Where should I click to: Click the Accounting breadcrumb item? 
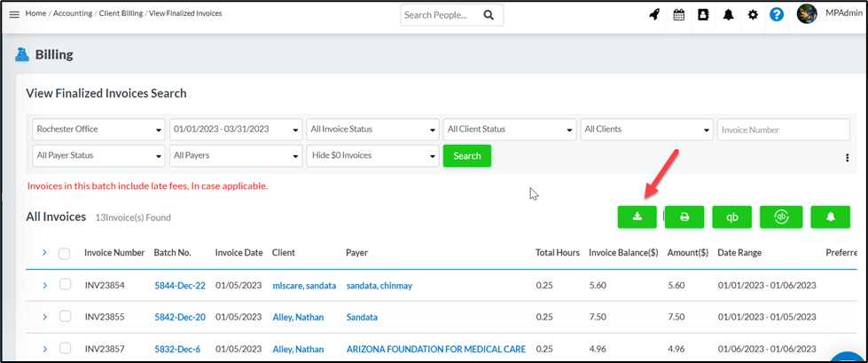(x=73, y=14)
